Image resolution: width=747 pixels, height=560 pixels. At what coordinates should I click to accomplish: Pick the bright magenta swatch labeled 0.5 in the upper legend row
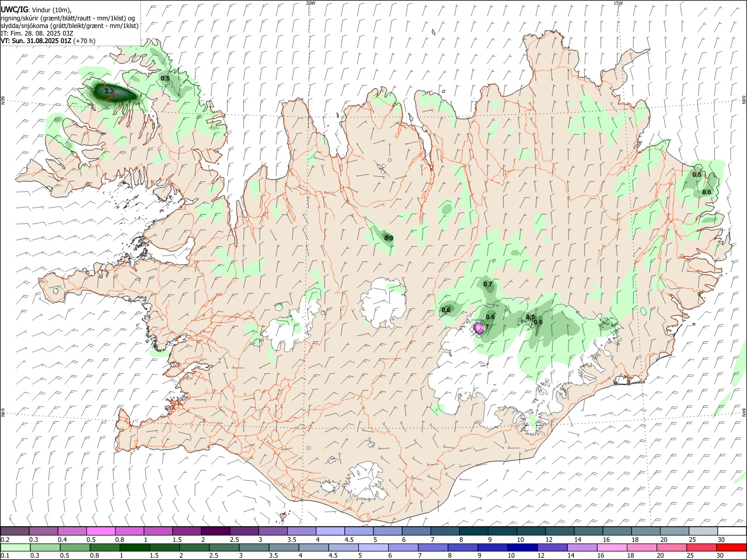tap(100, 531)
